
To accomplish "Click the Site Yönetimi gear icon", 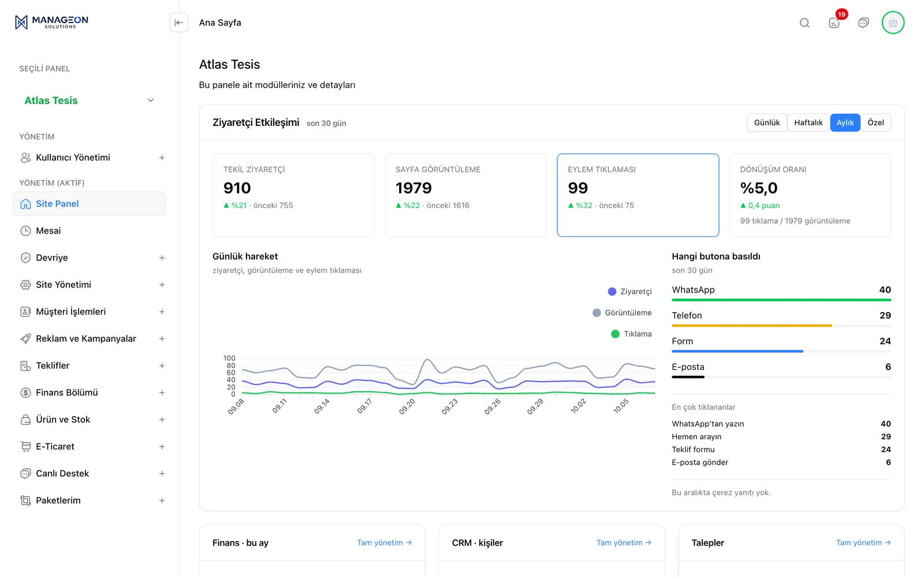I will (x=25, y=285).
